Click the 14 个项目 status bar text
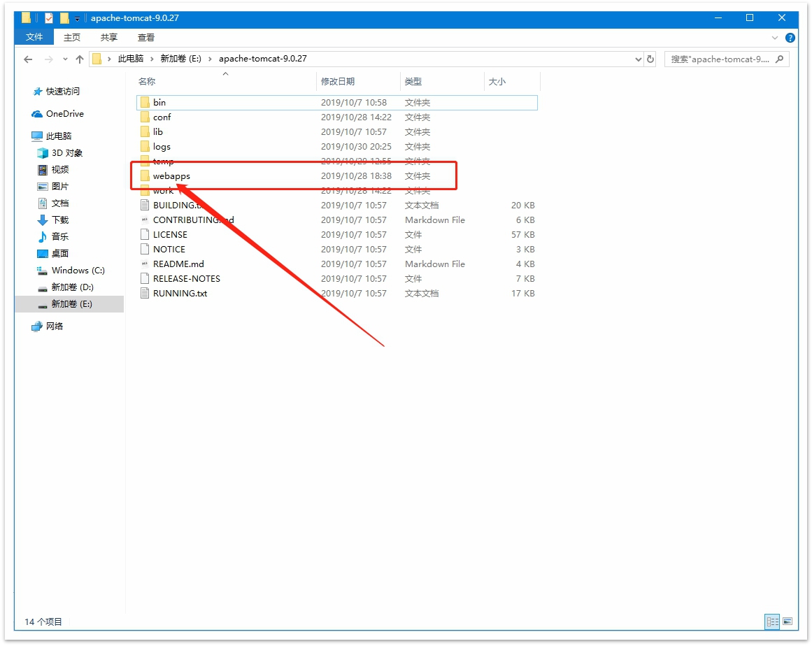The image size is (812, 646). click(43, 622)
